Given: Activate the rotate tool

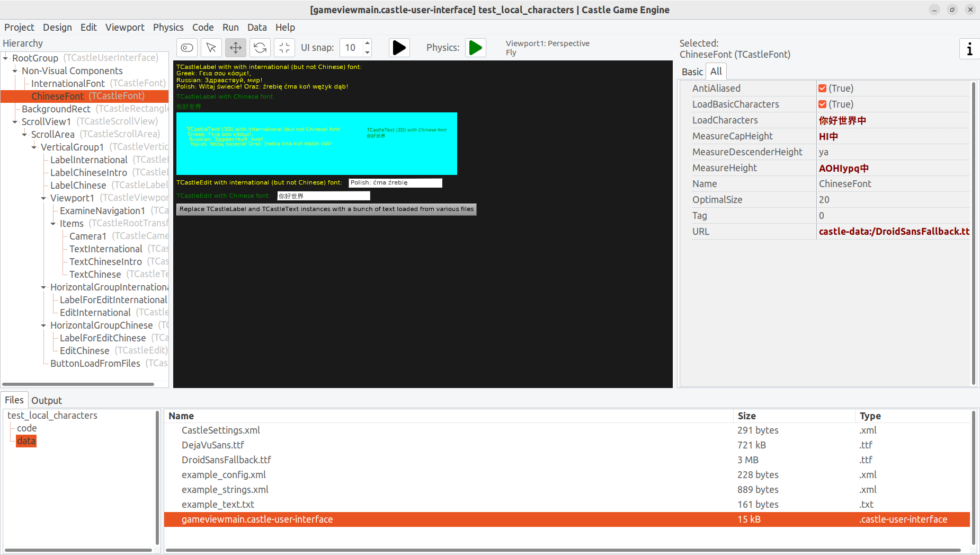Looking at the screenshot, I should pos(260,48).
